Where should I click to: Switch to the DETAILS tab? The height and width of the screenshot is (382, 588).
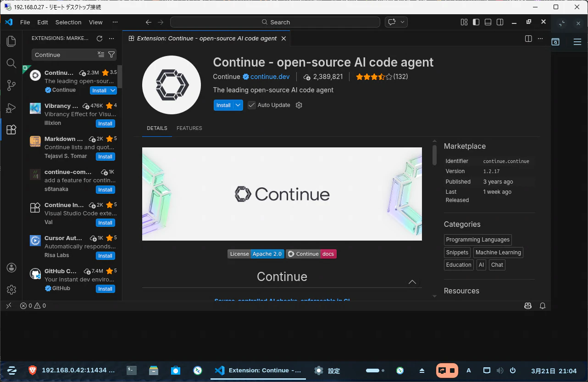157,128
